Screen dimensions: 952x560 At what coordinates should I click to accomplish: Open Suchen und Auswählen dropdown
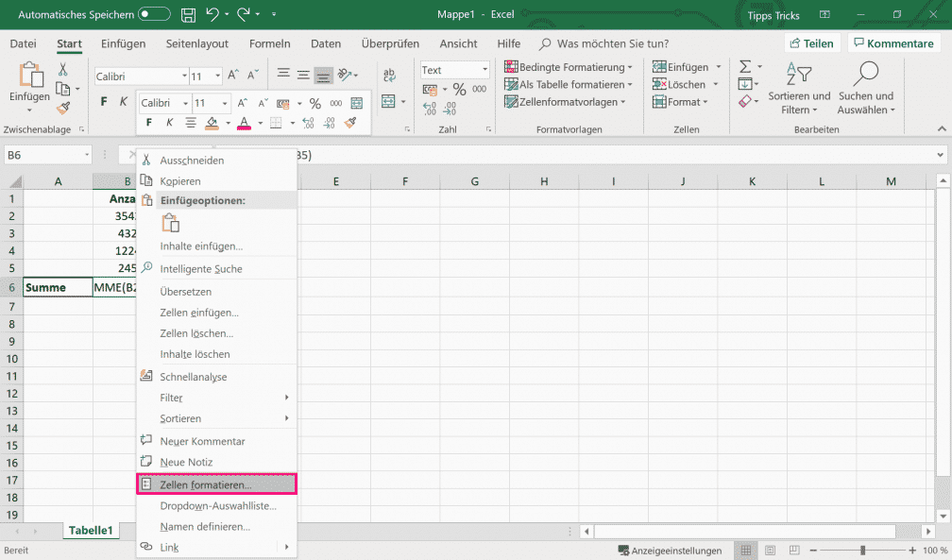point(866,89)
